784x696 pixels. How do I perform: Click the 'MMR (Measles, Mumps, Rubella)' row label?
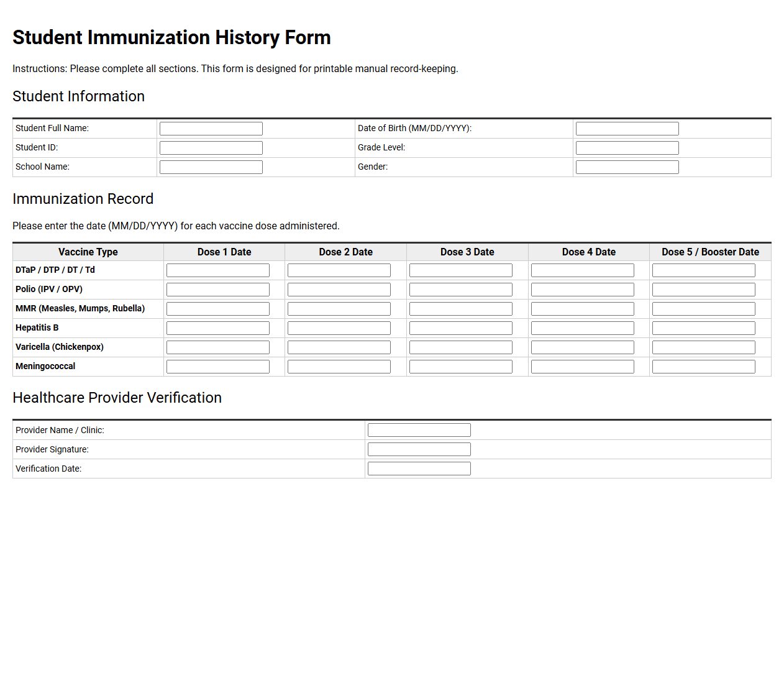click(x=80, y=308)
